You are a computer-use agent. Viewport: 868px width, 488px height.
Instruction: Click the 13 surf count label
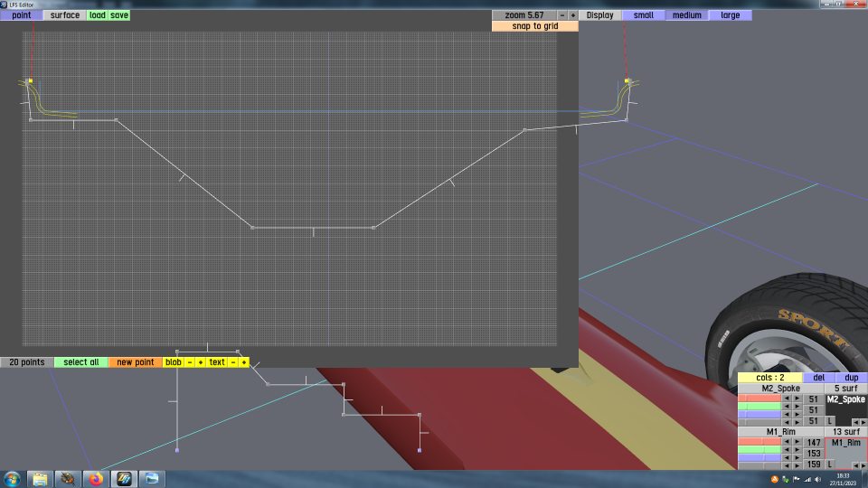click(x=846, y=432)
